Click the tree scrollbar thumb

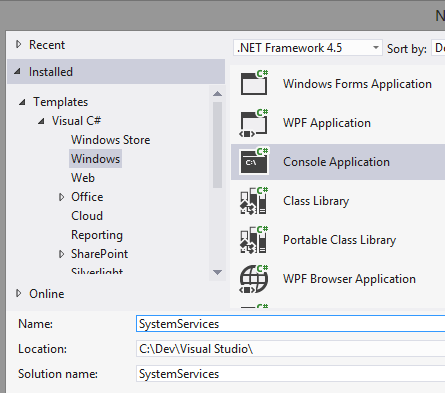coord(217,145)
